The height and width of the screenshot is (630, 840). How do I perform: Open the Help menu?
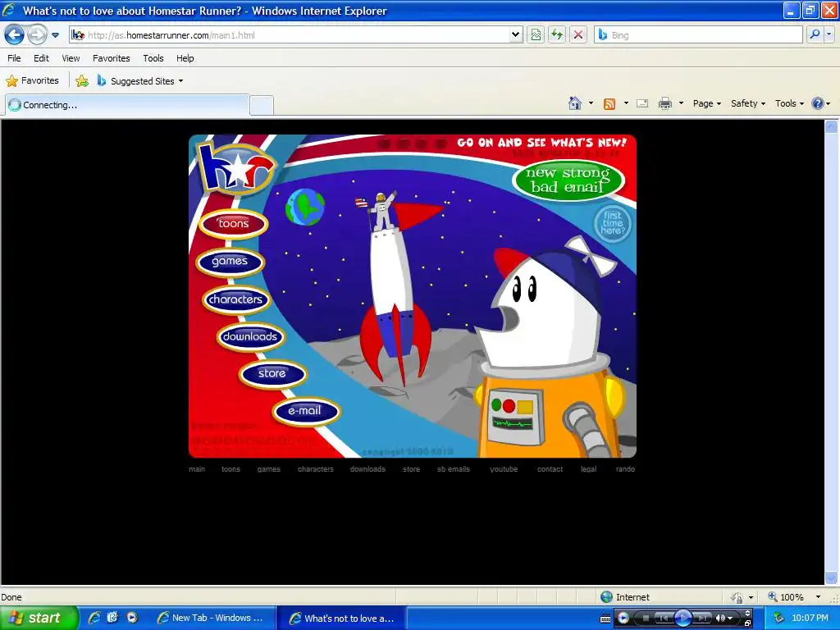pyautogui.click(x=185, y=58)
